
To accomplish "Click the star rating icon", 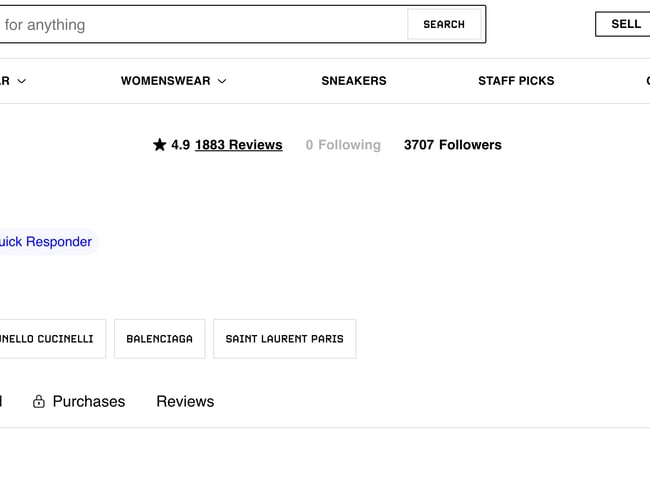I will pos(159,145).
